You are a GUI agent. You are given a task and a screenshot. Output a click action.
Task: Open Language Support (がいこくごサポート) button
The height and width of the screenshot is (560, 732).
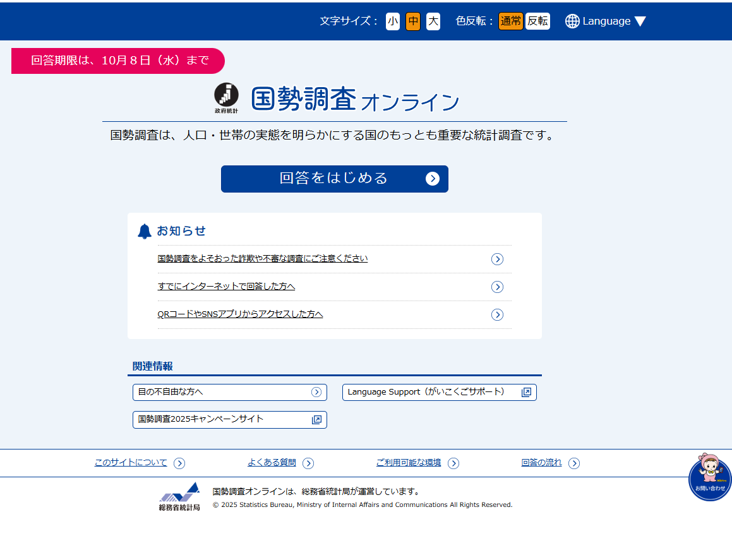(440, 393)
